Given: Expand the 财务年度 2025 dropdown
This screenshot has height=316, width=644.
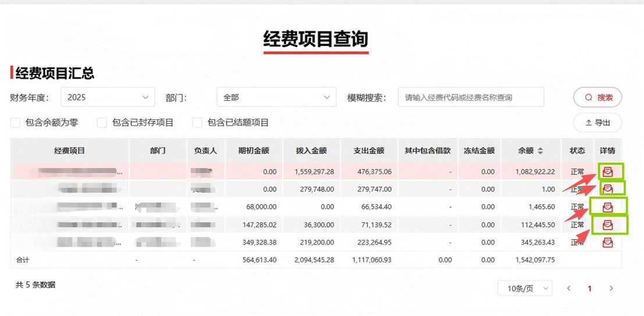Looking at the screenshot, I should tap(108, 97).
